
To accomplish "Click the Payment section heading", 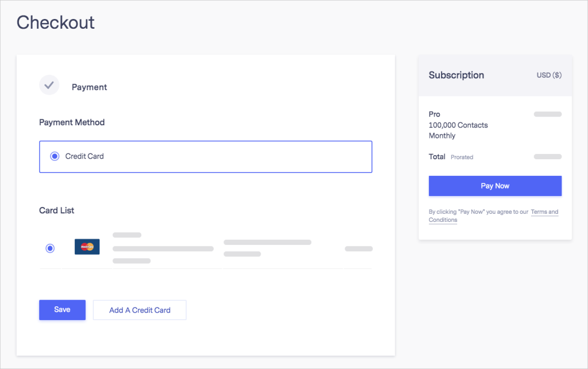I will [x=89, y=87].
